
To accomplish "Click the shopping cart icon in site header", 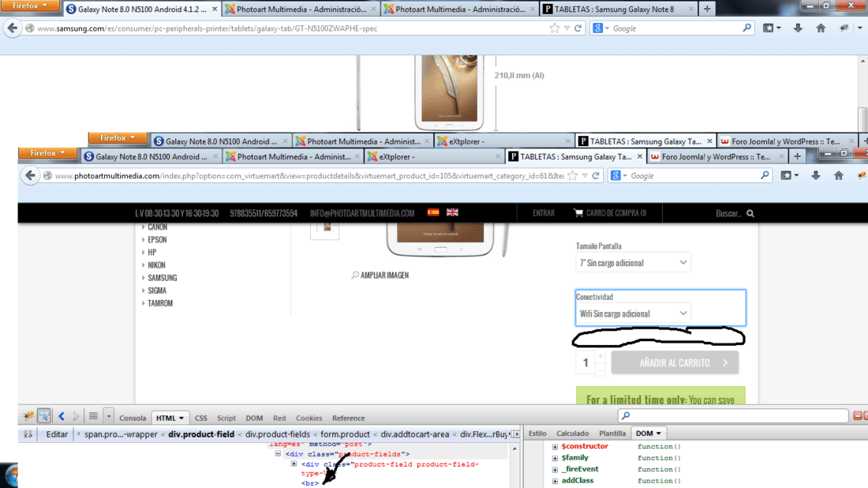I will click(578, 212).
